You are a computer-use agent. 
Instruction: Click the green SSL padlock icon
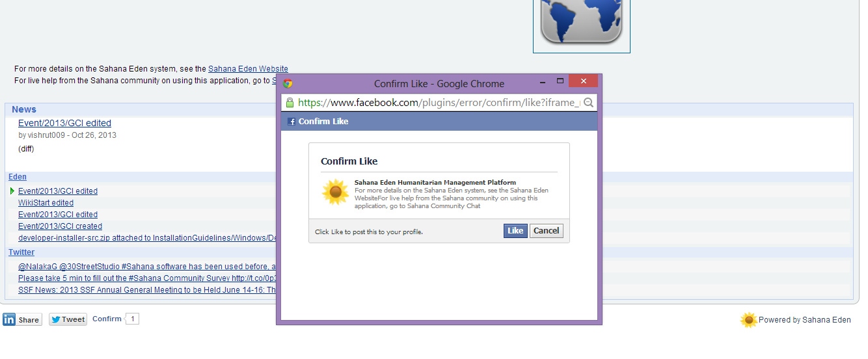[290, 103]
